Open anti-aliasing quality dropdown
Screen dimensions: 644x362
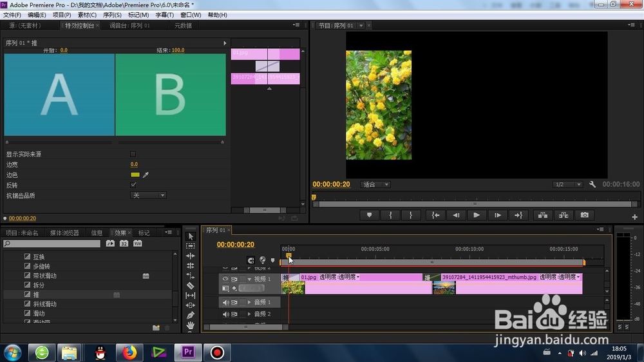click(148, 195)
